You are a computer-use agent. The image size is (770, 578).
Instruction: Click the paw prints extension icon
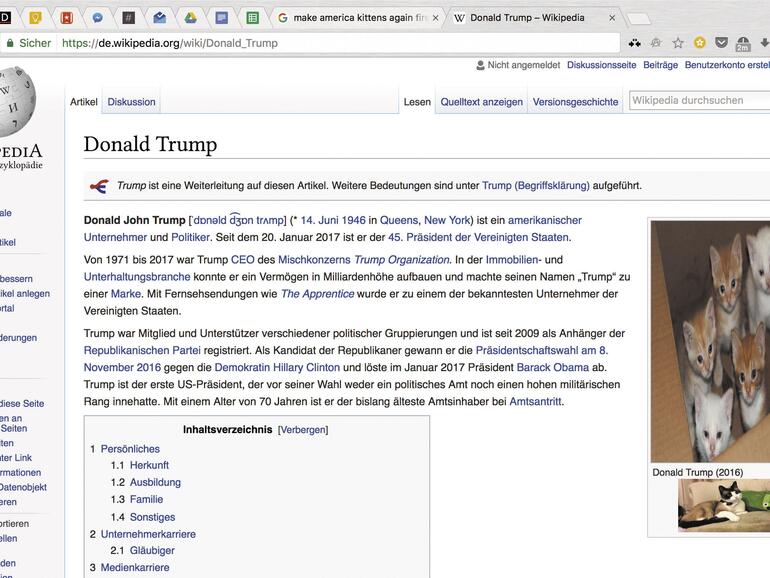[x=634, y=43]
